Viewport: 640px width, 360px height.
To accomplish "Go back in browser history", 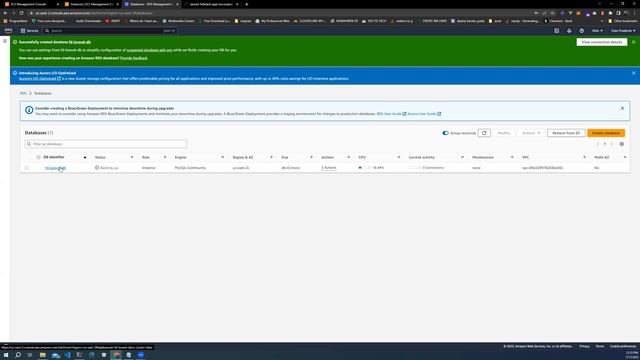I will tap(5, 13).
